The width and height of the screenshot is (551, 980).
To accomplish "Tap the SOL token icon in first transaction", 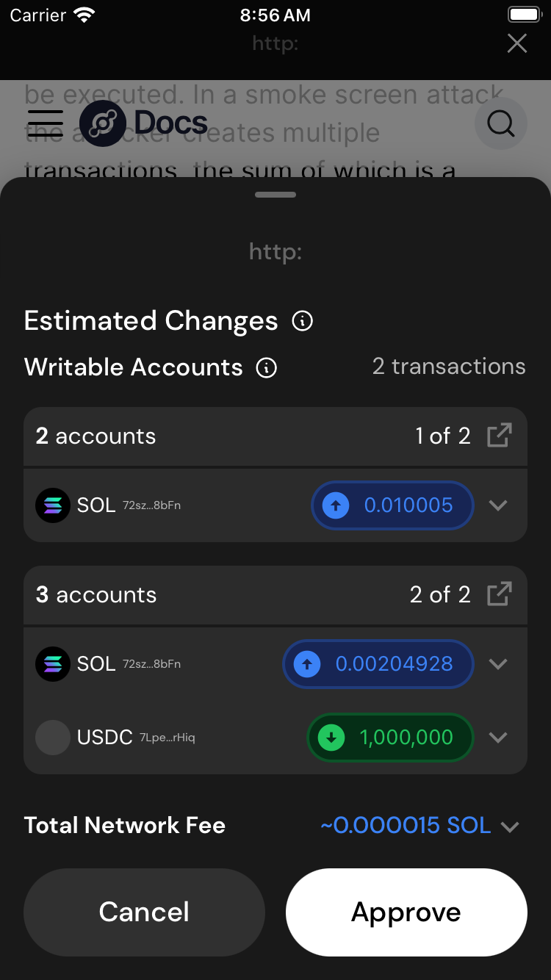I will click(53, 505).
